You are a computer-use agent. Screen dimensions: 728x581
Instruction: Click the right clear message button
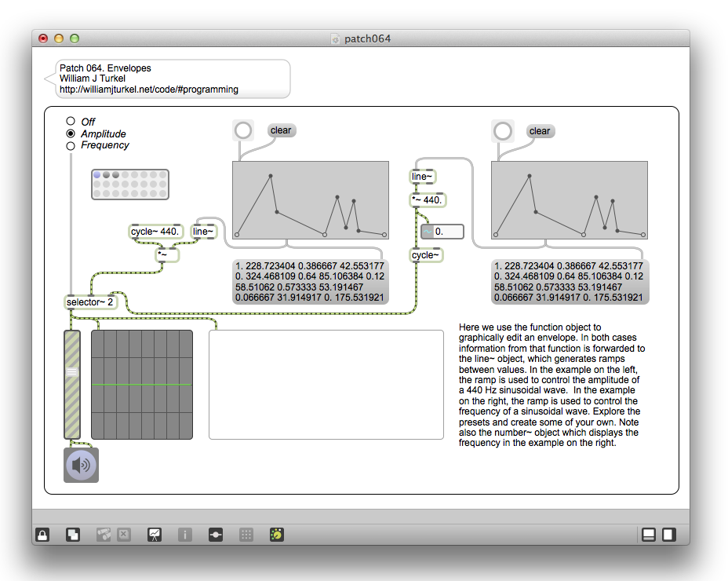point(540,131)
